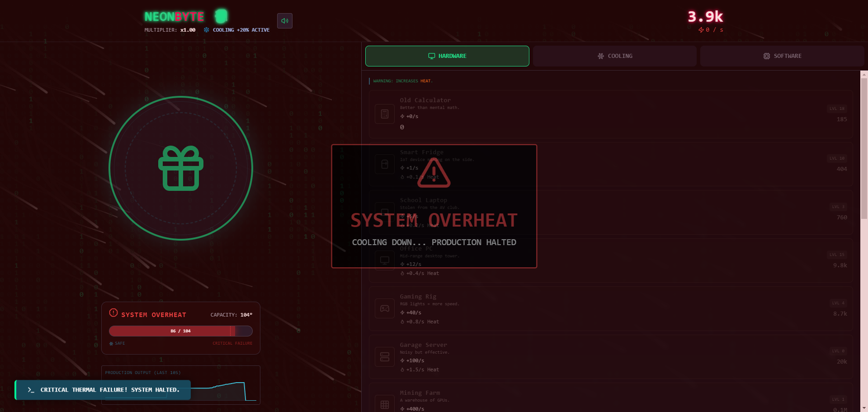Click the heat bar showing 86 / 104

(181, 331)
